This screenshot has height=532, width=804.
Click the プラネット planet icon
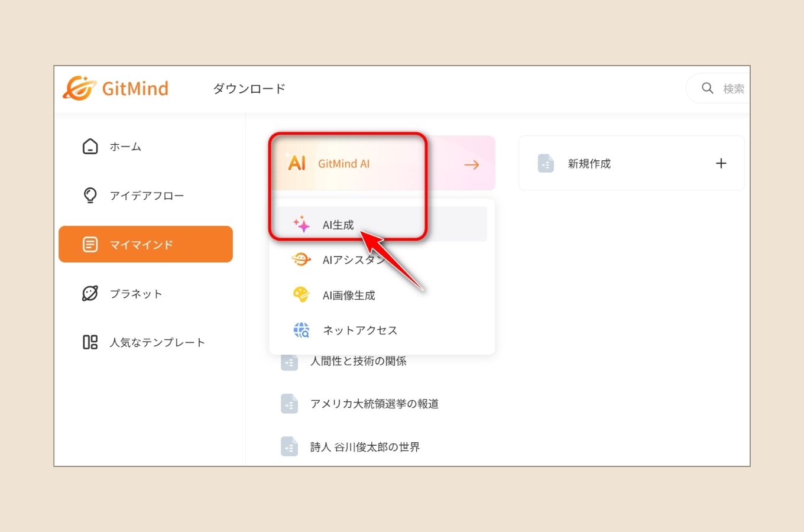click(90, 293)
